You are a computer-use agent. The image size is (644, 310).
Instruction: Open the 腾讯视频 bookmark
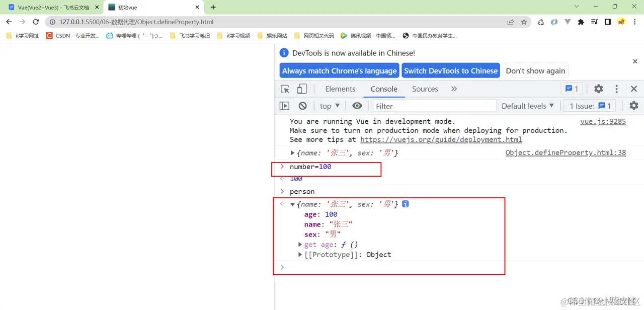(368, 36)
